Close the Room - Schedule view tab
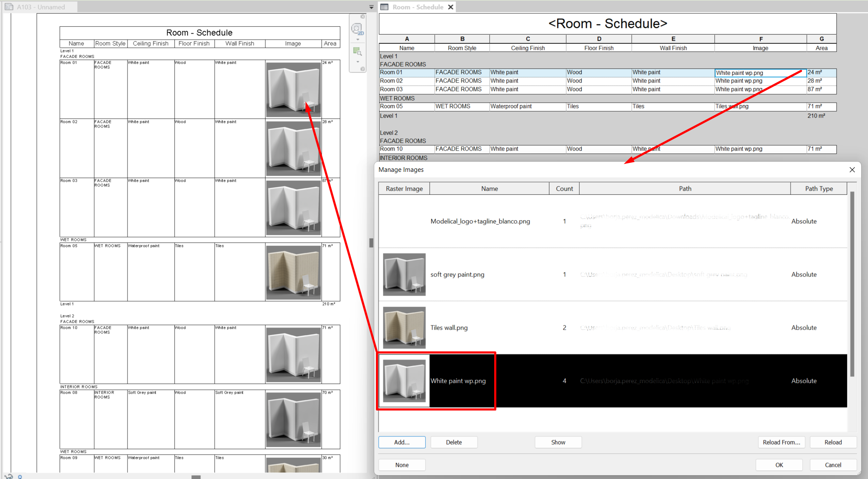Viewport: 868px width, 479px height. tap(451, 7)
